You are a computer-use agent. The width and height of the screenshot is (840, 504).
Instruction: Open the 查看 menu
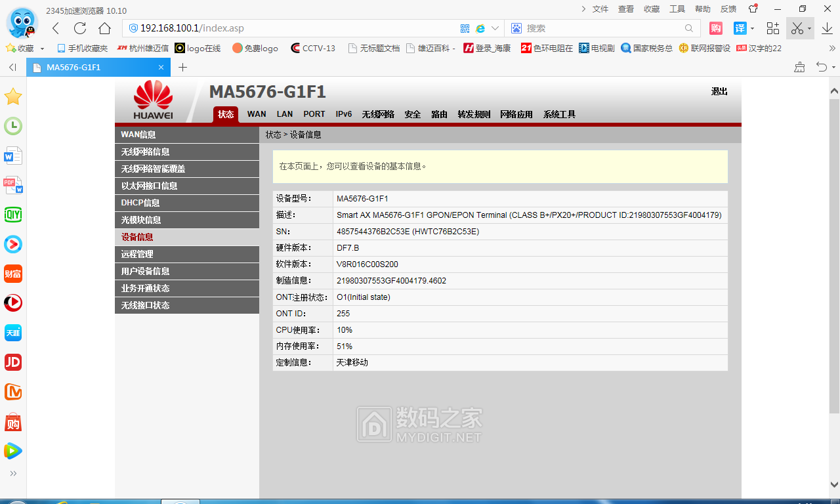click(626, 9)
